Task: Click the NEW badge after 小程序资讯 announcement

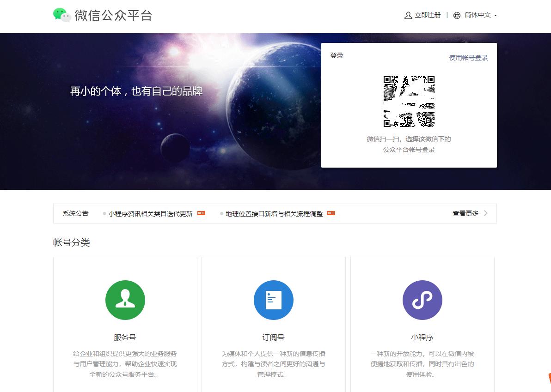Action: pos(201,213)
